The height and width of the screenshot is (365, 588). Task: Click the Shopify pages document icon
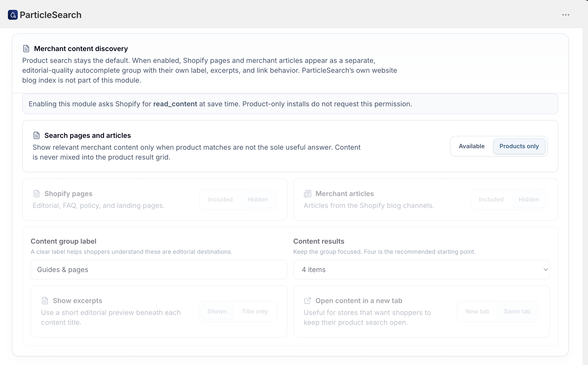37,194
